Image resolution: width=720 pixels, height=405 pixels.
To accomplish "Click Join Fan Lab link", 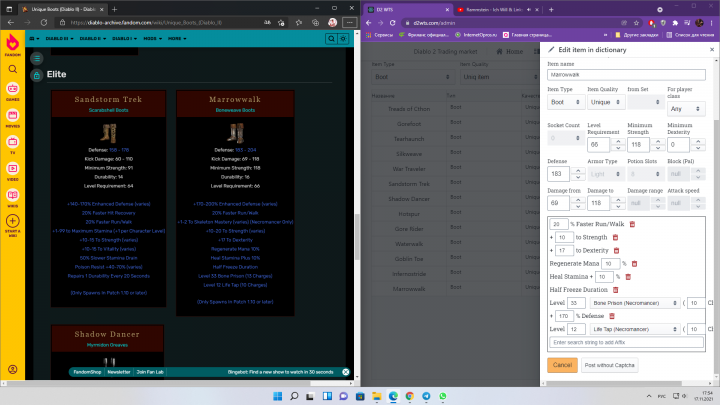I will tap(150, 372).
